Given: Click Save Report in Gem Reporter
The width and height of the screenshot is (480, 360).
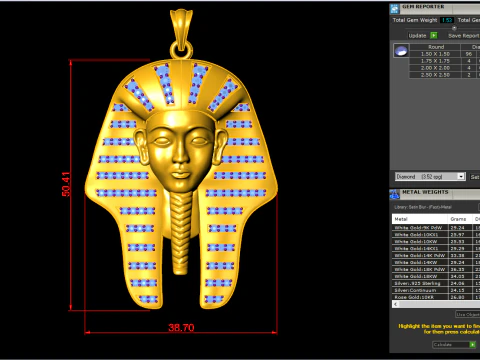Looking at the screenshot, I should [x=464, y=36].
